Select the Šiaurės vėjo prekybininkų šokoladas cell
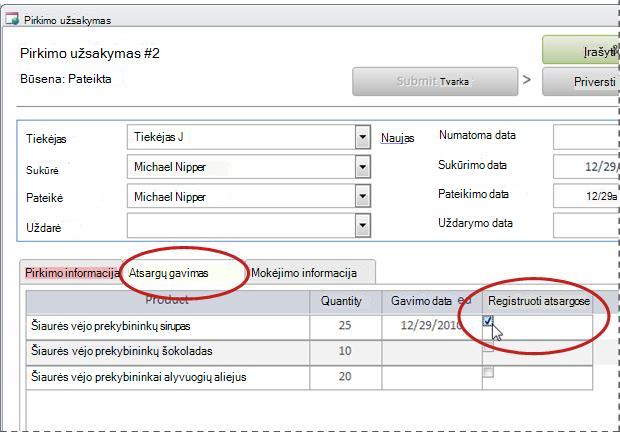This screenshot has width=620, height=432. [168, 352]
